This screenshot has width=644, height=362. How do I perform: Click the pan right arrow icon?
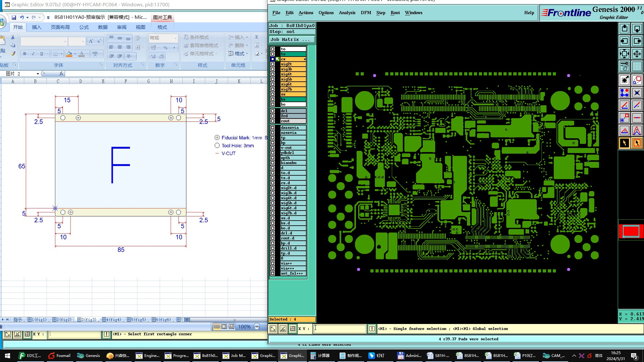click(637, 41)
